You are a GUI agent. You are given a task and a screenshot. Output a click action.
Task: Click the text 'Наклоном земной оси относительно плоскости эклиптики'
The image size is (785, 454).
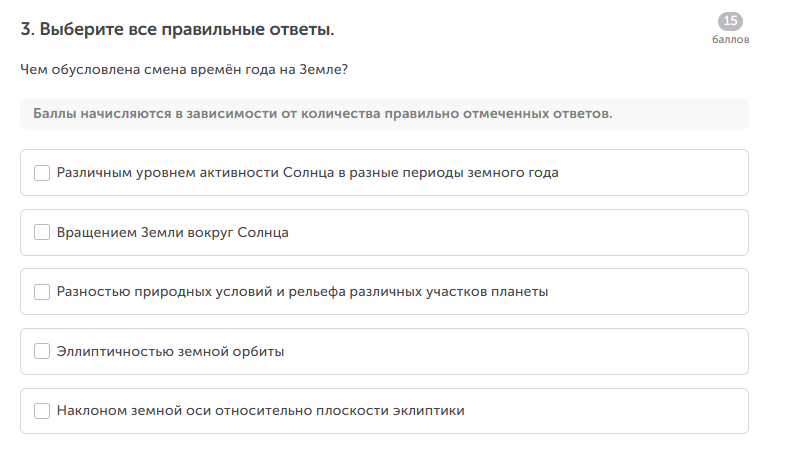[x=260, y=411]
